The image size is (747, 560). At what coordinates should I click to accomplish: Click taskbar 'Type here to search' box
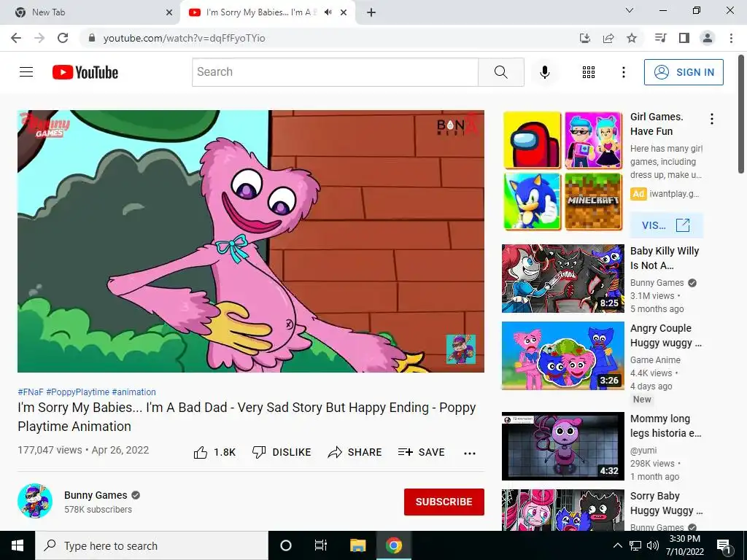152,545
